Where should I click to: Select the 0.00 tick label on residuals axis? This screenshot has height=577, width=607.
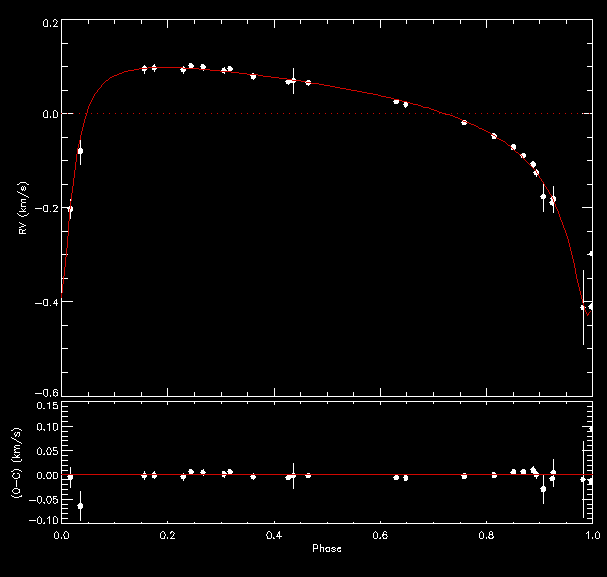click(x=44, y=476)
